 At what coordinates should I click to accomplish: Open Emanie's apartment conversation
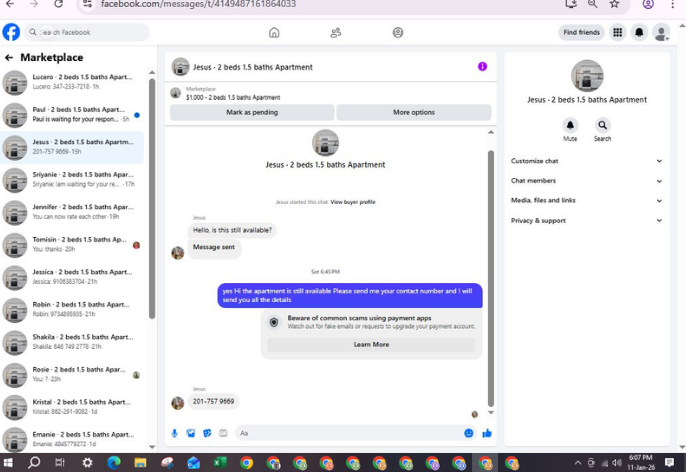click(72, 440)
